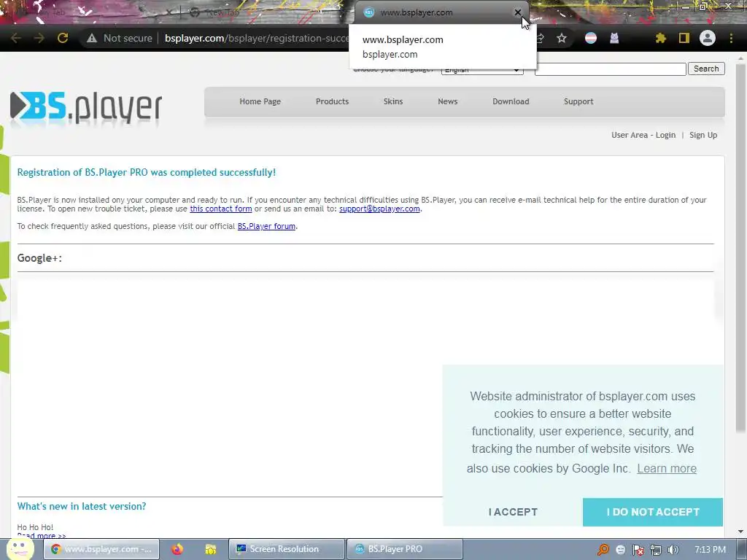Open the Chrome profile avatar menu
Viewport: 747px width, 560px height.
pos(708,38)
